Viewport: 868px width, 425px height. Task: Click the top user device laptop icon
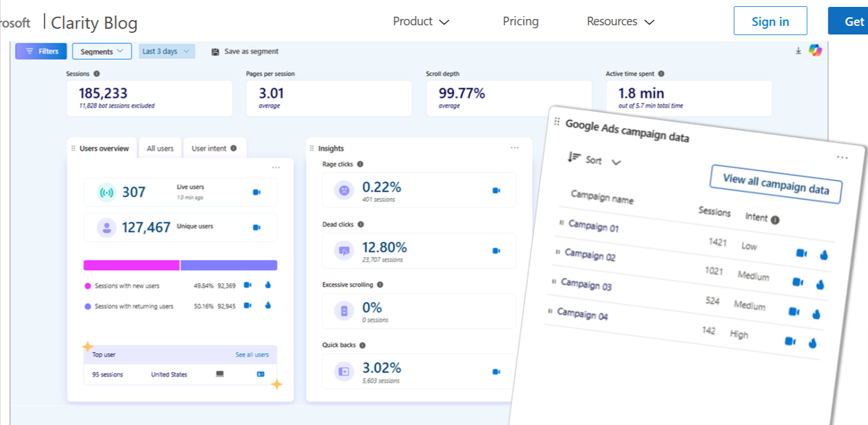pyautogui.click(x=220, y=374)
